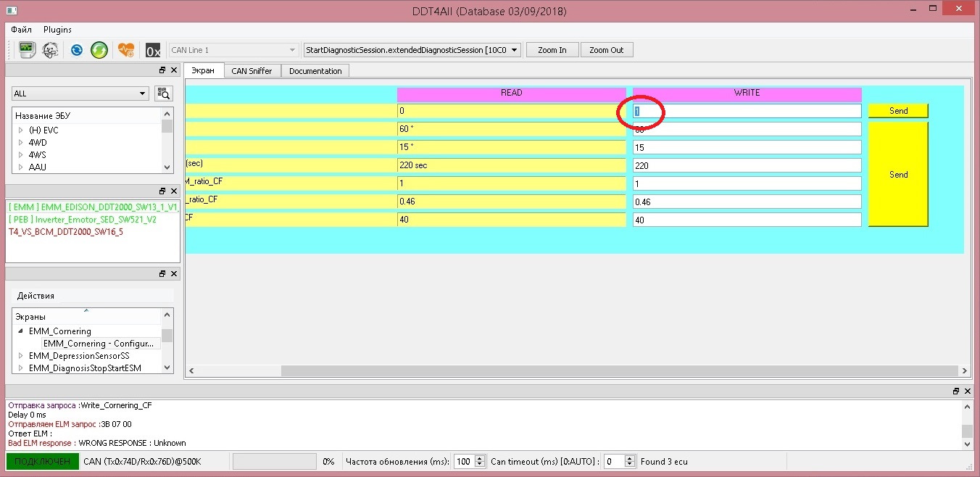Increase the refresh rate spinner value
This screenshot has width=980, height=477.
[x=479, y=458]
